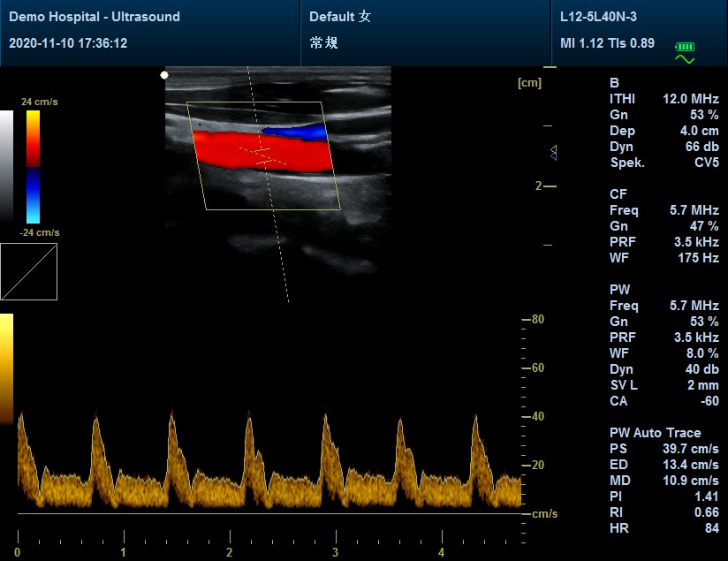Click the Demo Hospital - Ultrasound title
The height and width of the screenshot is (561, 728).
[x=95, y=17]
